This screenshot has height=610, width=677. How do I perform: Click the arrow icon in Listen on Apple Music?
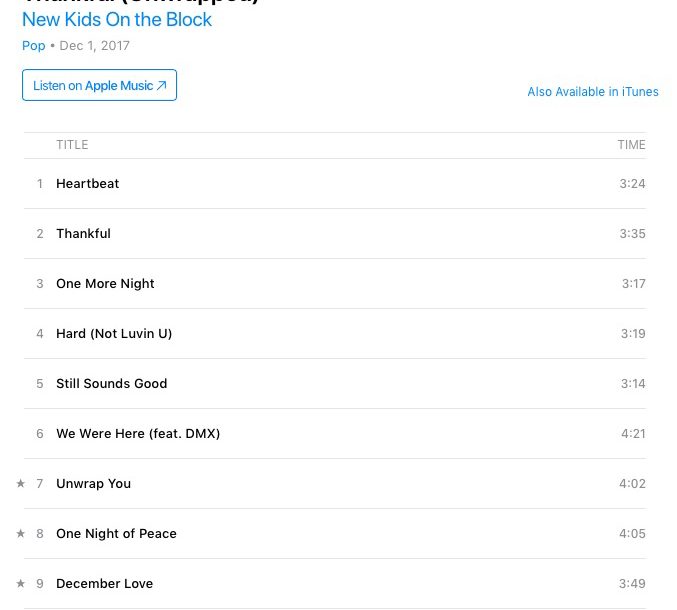click(x=161, y=85)
